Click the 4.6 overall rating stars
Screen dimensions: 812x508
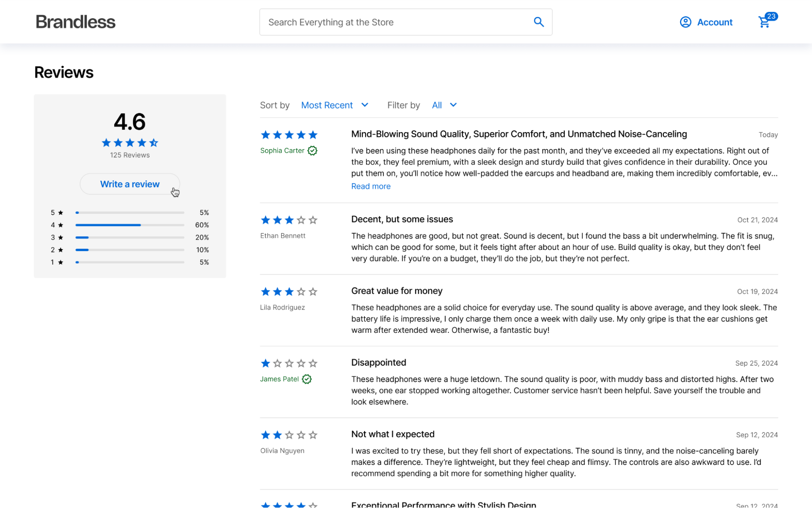(x=130, y=143)
